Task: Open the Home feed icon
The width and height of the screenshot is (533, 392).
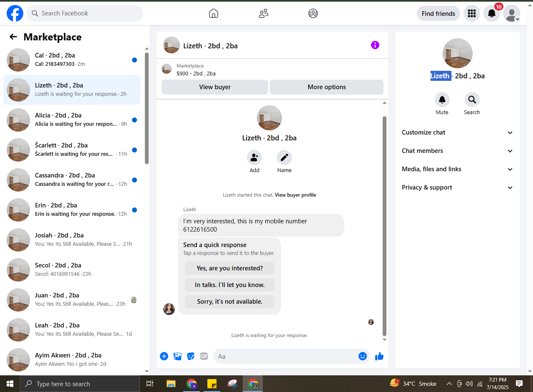Action: pyautogui.click(x=213, y=13)
